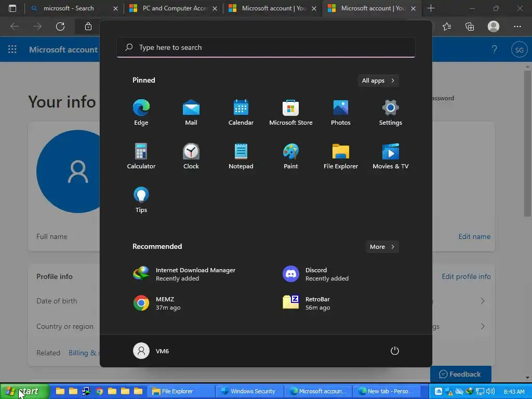Launch Calculator
Screen dimensions: 532x399
[141, 156]
